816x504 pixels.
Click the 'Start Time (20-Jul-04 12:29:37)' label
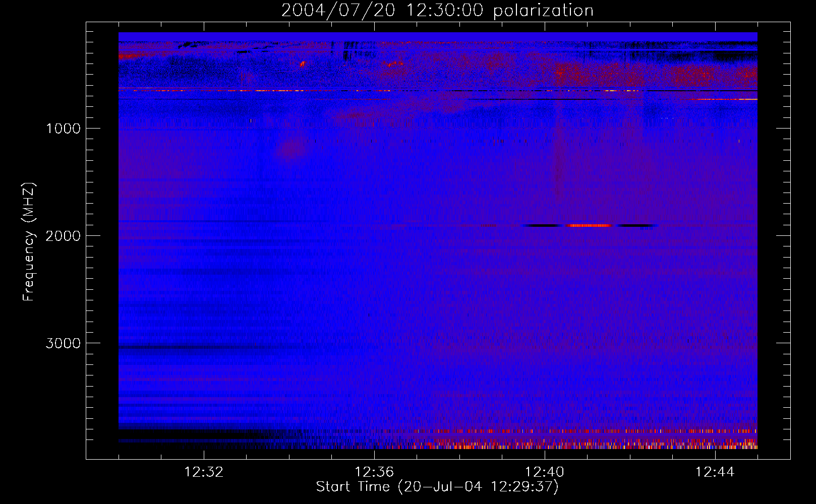(437, 487)
